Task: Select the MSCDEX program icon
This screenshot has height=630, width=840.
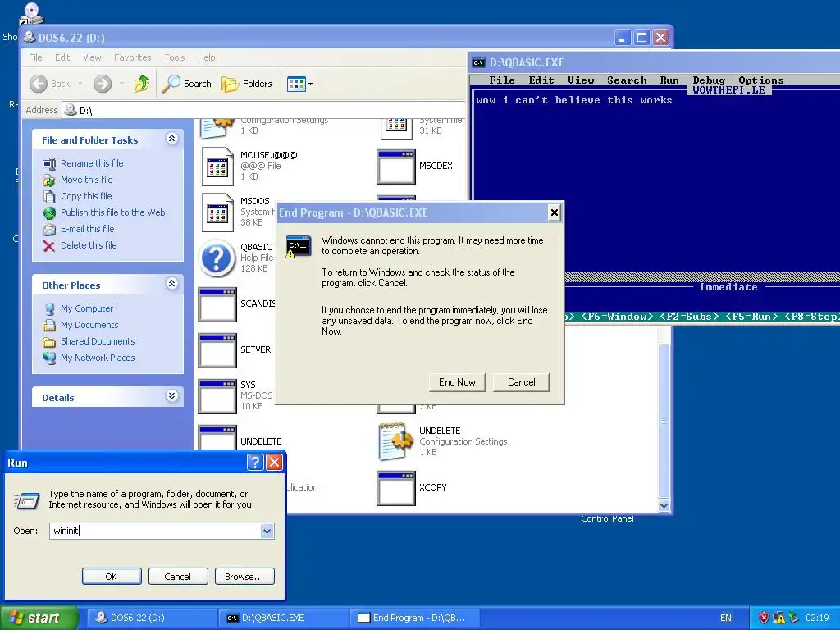Action: coord(396,167)
